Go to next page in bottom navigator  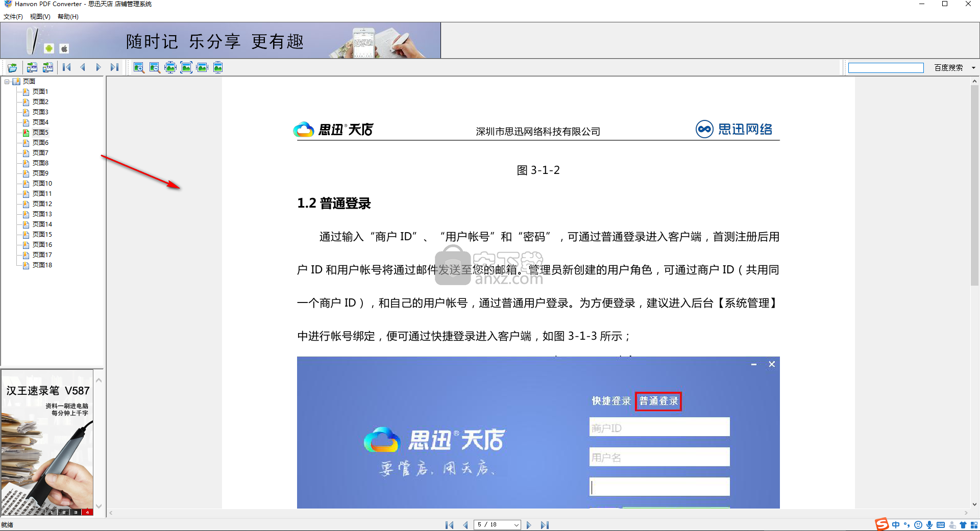(x=529, y=525)
